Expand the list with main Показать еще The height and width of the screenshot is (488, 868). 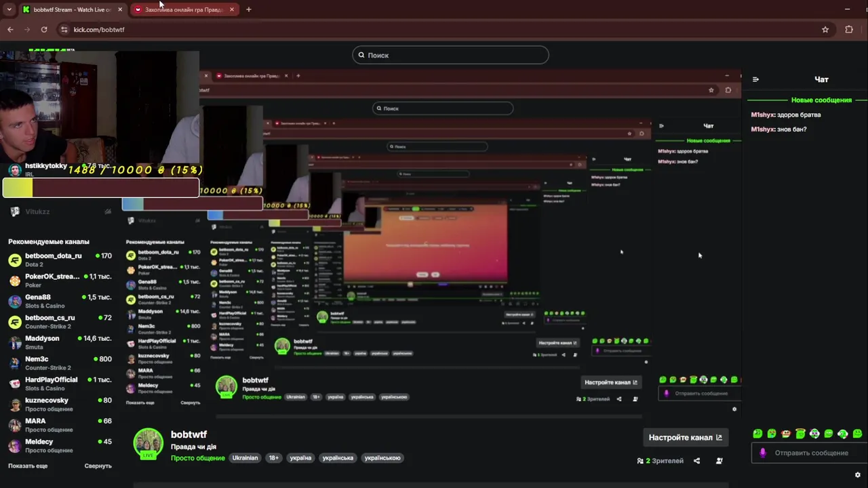(28, 466)
